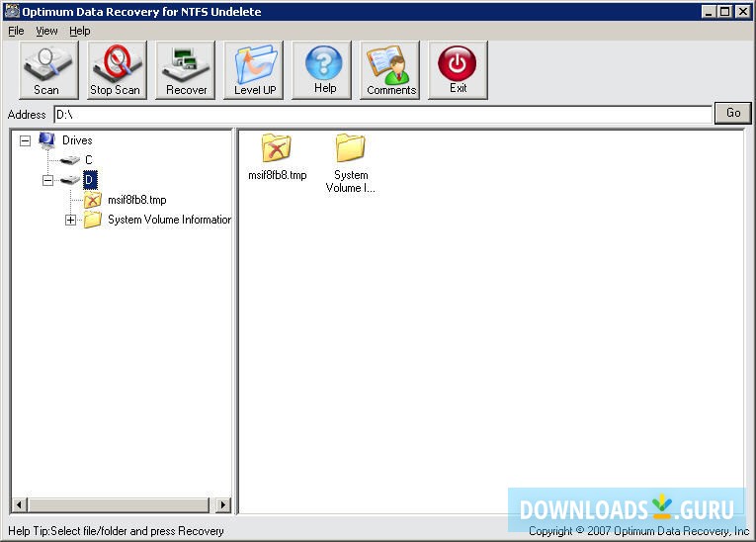Screen dimensions: 756x542
Task: Select msif8fb8.tmp deleted folder in file pane
Action: [x=278, y=157]
